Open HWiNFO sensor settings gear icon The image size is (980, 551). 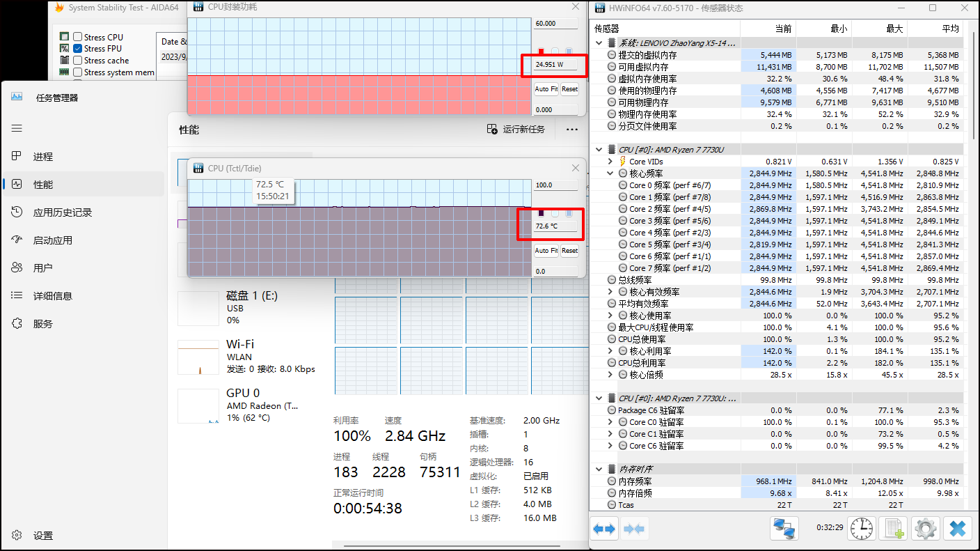925,529
